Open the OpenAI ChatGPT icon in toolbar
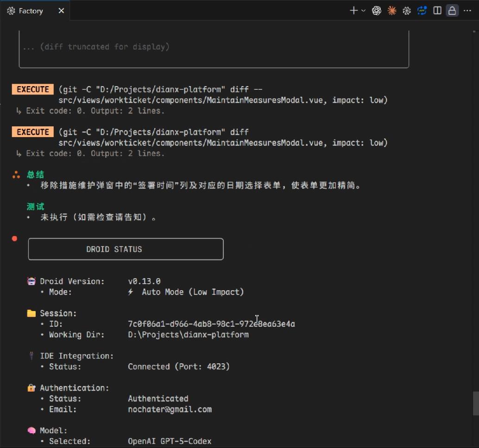This screenshot has width=479, height=448. (x=376, y=11)
